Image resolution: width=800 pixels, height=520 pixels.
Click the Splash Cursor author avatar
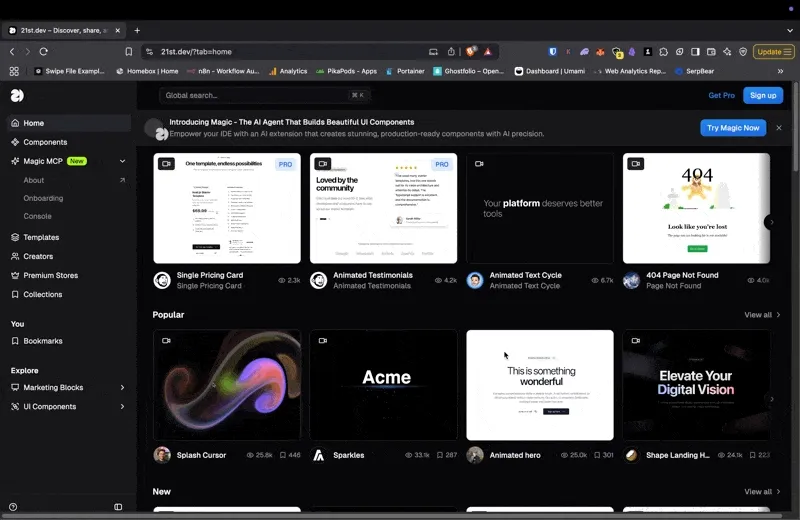click(162, 455)
